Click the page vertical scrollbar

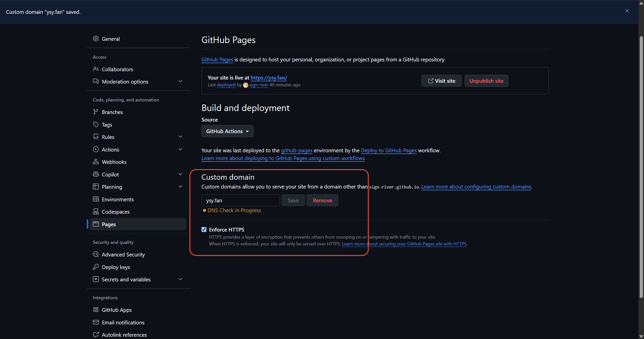tap(641, 167)
